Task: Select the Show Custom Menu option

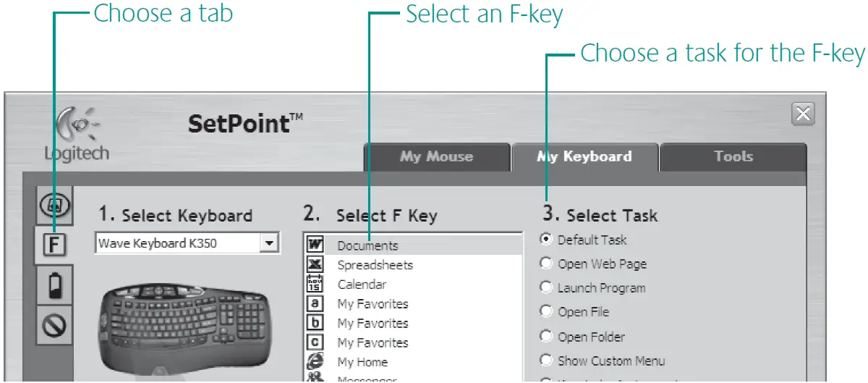Action: click(546, 361)
